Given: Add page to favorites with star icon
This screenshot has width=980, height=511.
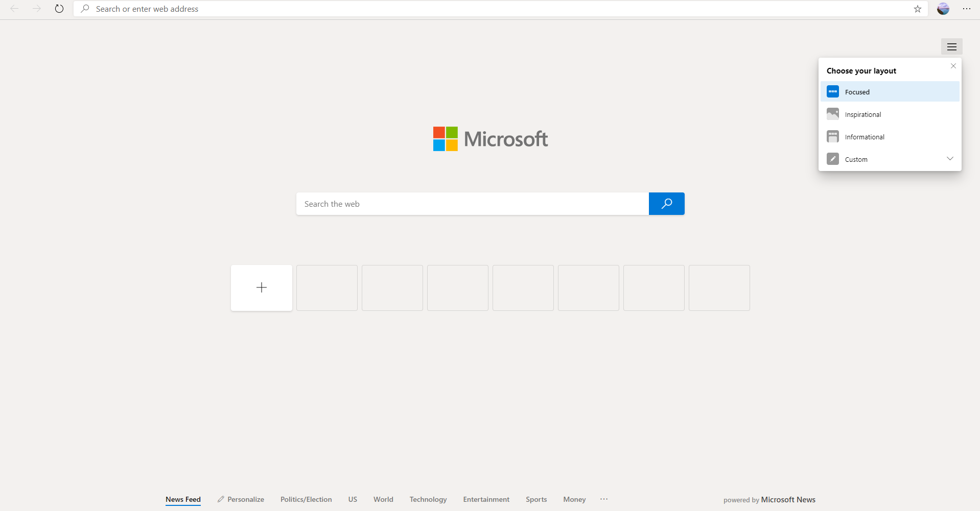Looking at the screenshot, I should (x=918, y=9).
